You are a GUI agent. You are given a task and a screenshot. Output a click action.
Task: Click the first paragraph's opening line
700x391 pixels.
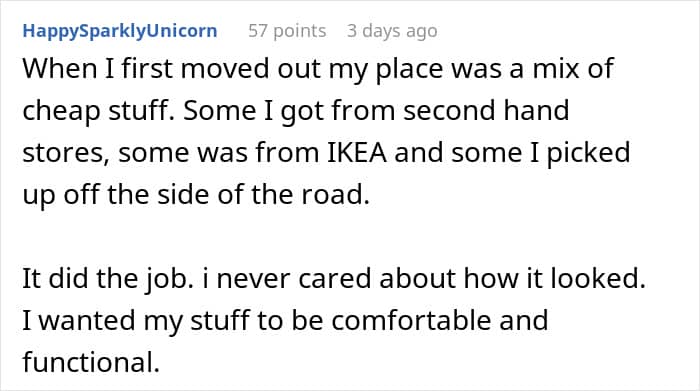(318, 70)
